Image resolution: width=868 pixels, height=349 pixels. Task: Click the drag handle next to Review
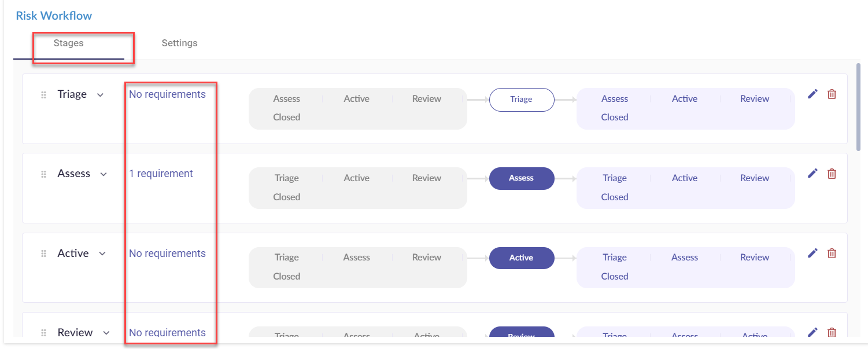point(43,332)
